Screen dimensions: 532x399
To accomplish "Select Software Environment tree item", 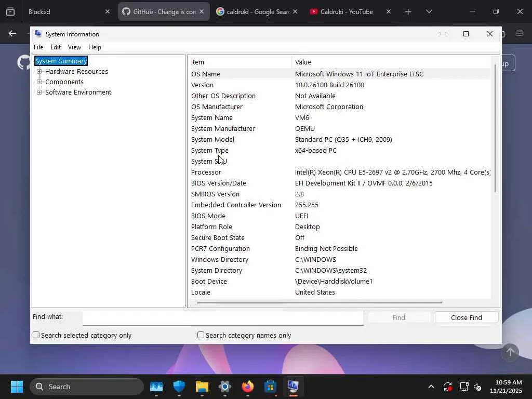I will tap(78, 92).
